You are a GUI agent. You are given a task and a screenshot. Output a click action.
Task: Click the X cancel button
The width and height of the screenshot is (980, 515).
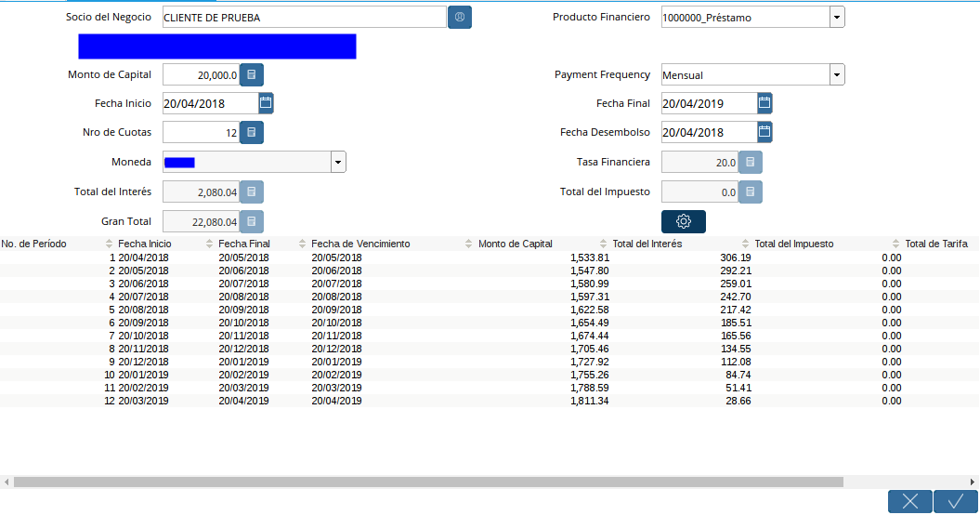point(910,501)
